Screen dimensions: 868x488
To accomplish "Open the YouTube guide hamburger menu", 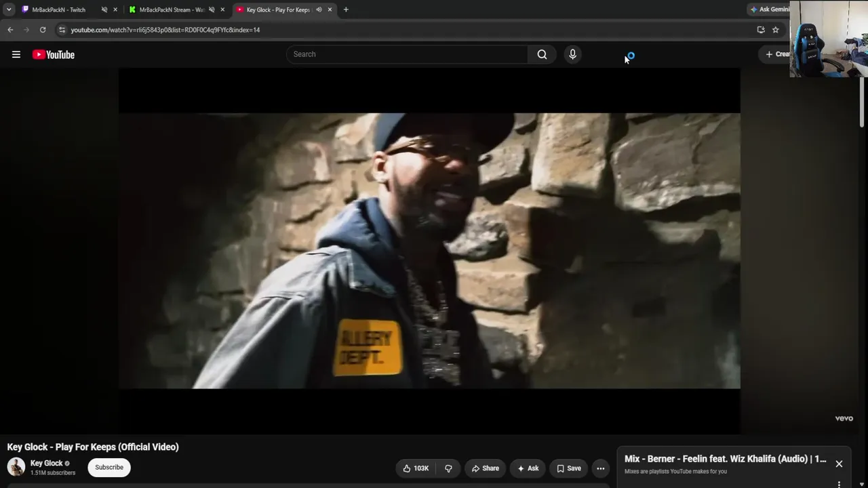I will [16, 55].
